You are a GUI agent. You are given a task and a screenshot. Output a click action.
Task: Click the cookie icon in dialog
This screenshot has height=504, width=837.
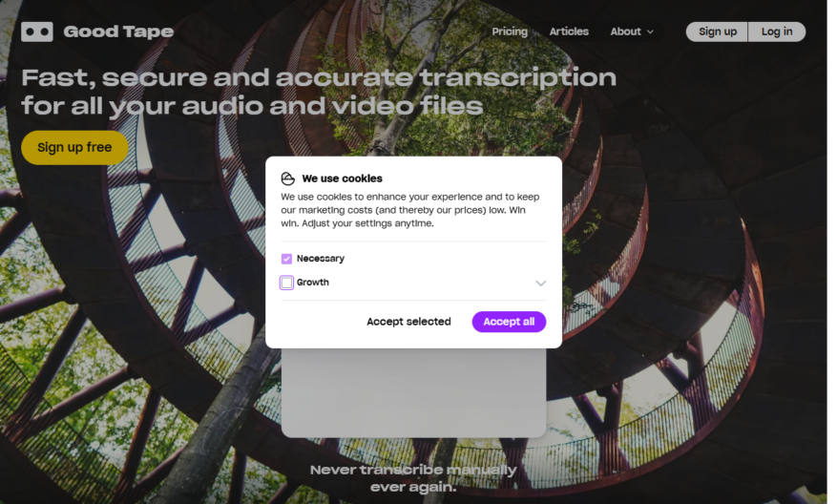pyautogui.click(x=287, y=178)
